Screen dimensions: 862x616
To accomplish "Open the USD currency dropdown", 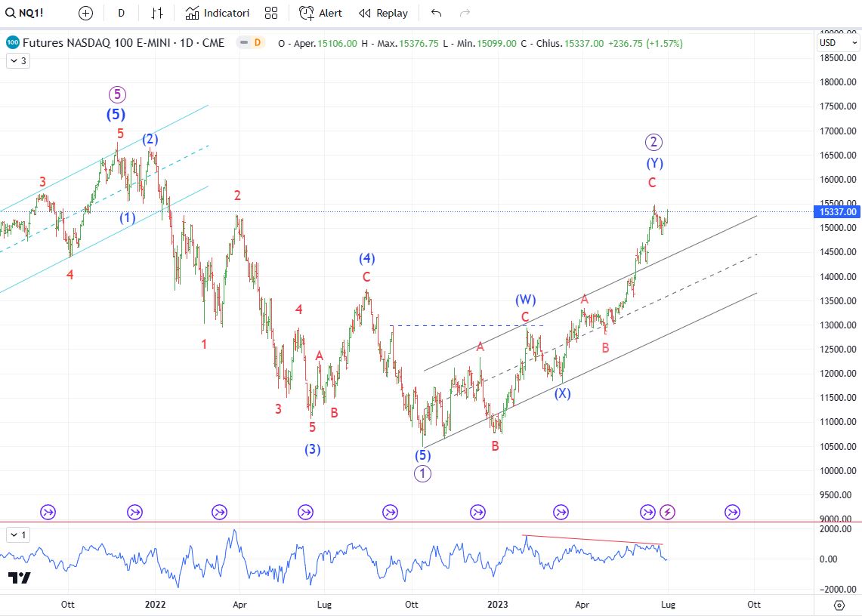I will coord(838,43).
